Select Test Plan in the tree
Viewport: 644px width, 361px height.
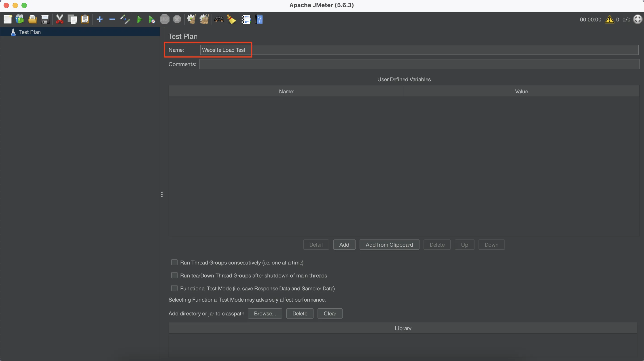(30, 32)
